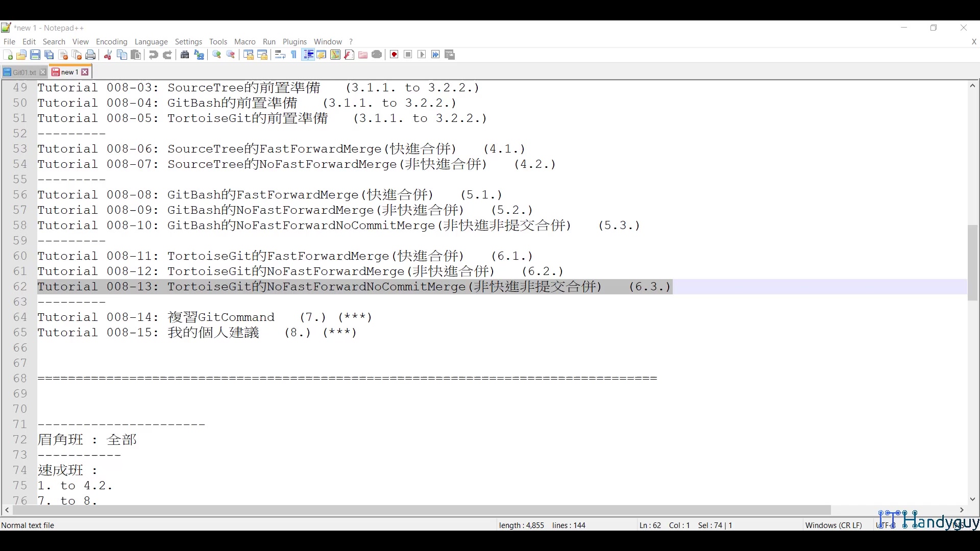Select the Replace icon on the toolbar
980x551 pixels.
coord(199,55)
